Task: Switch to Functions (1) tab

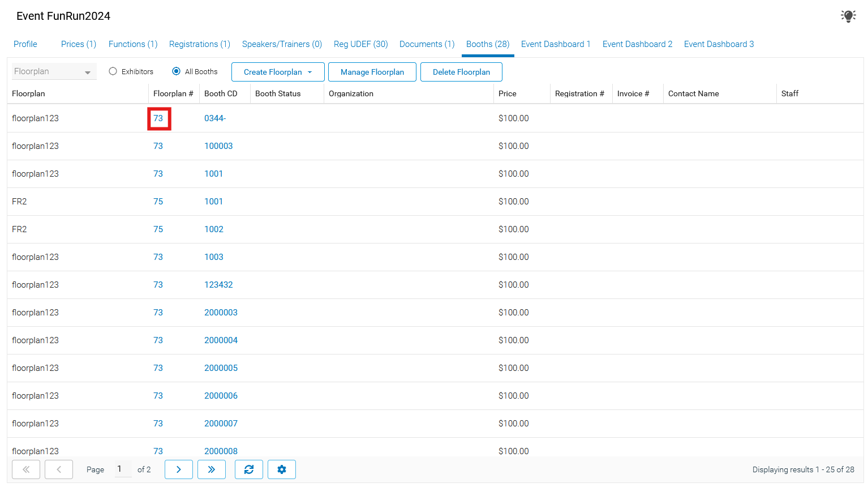Action: (x=133, y=44)
